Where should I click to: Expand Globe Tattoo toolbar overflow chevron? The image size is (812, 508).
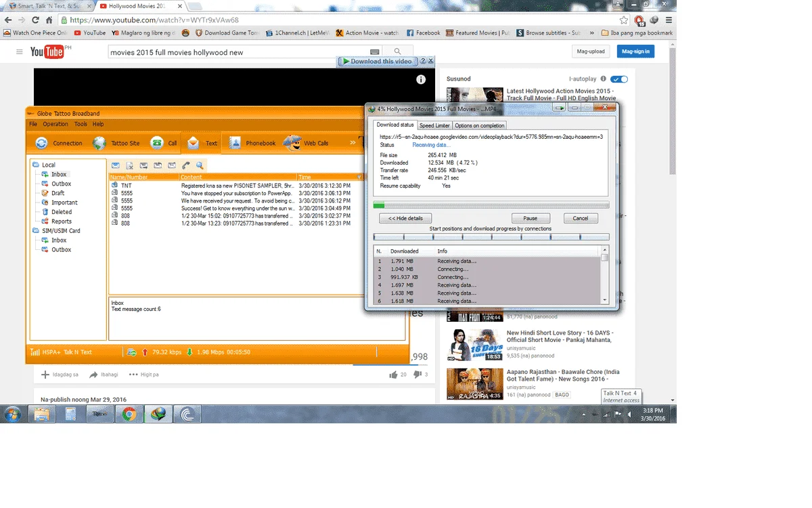click(x=353, y=143)
